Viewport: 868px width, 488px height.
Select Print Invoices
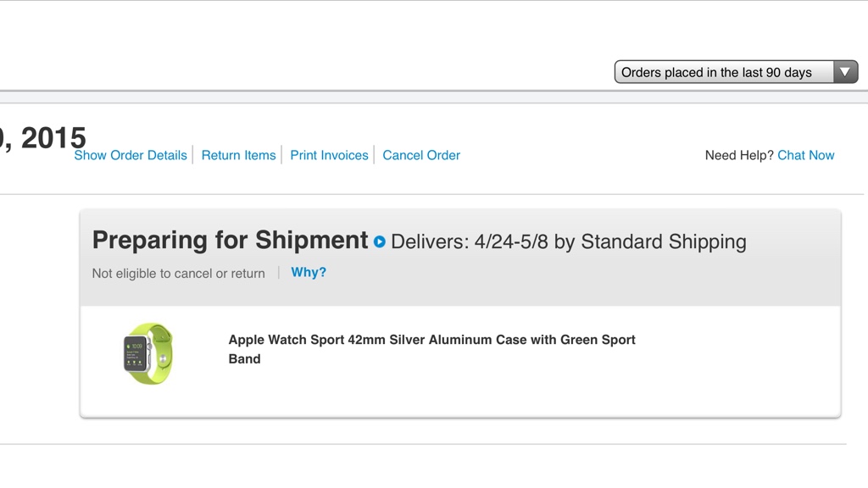[329, 155]
